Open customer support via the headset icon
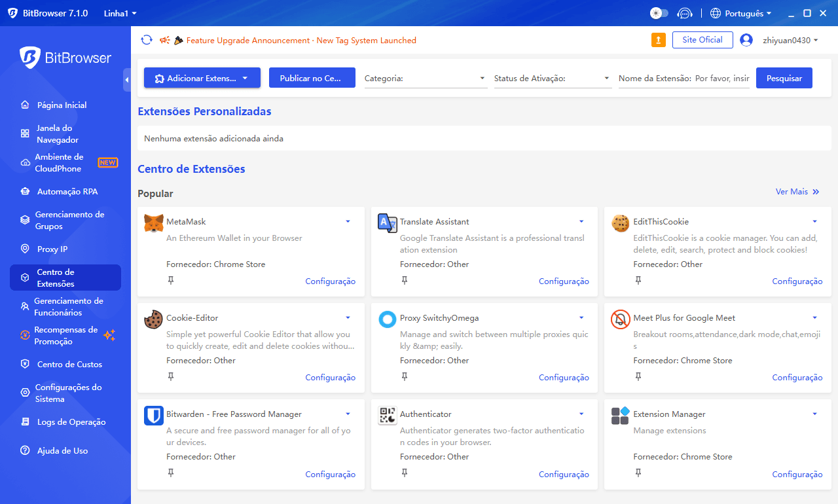This screenshot has width=838, height=504. coord(685,13)
